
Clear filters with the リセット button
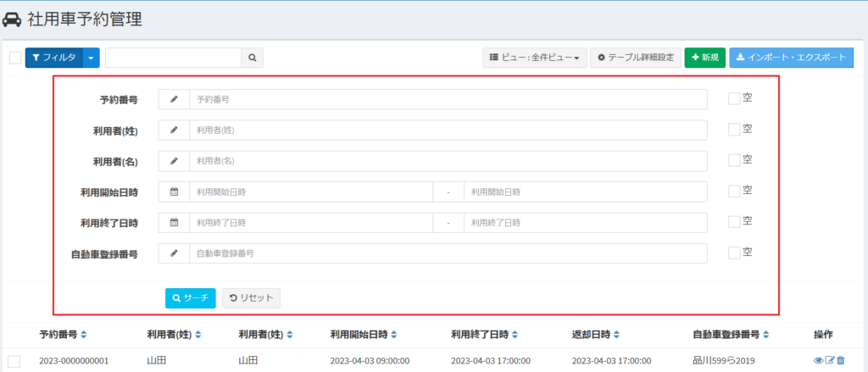coord(251,297)
